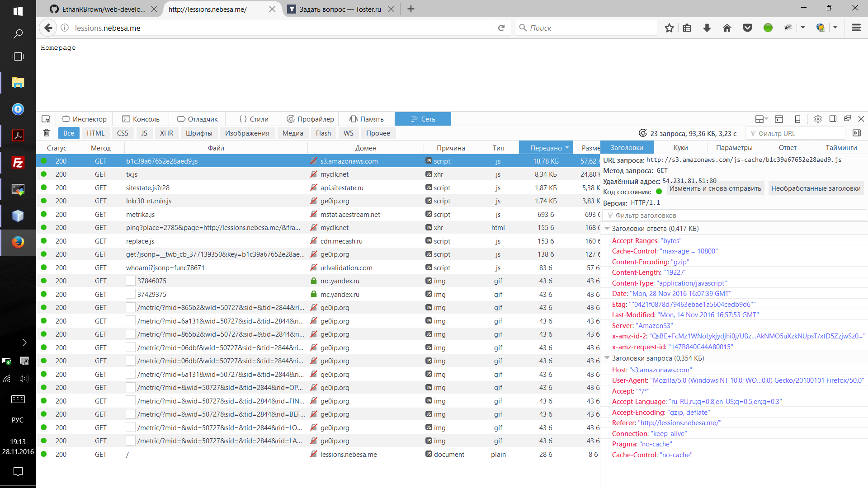Switch to Инспектор tab
The height and width of the screenshot is (488, 868).
[85, 119]
